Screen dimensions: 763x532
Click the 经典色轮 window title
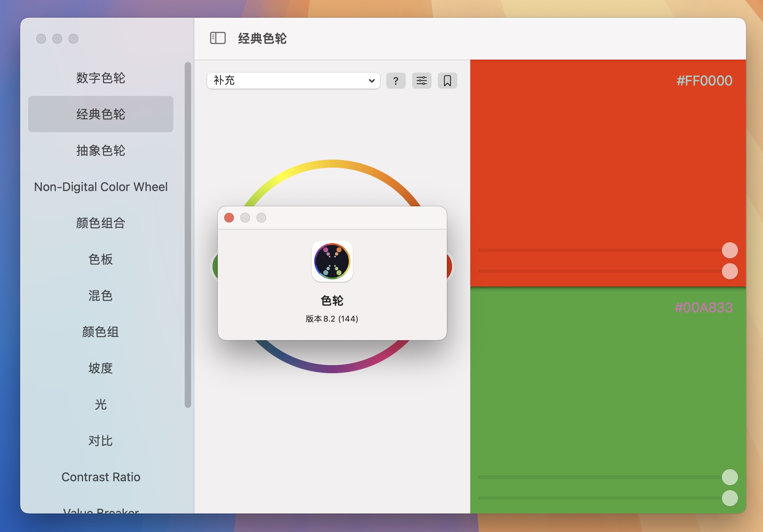point(262,38)
